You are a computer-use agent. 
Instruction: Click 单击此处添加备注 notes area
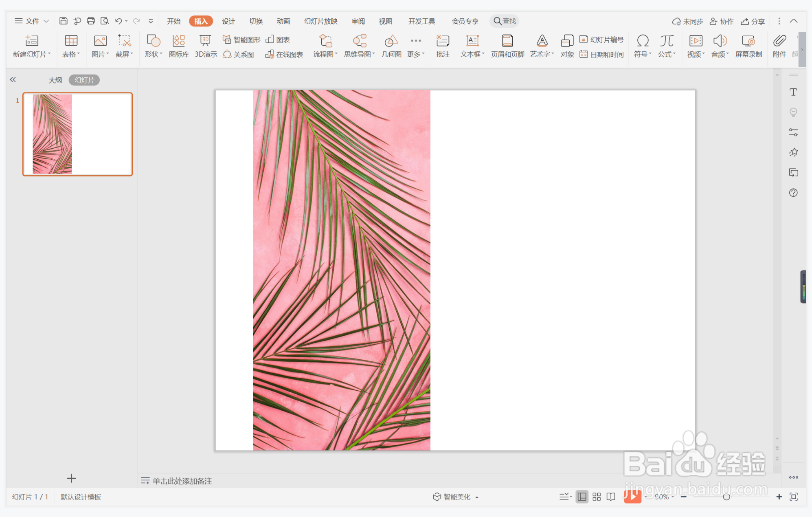pos(182,481)
